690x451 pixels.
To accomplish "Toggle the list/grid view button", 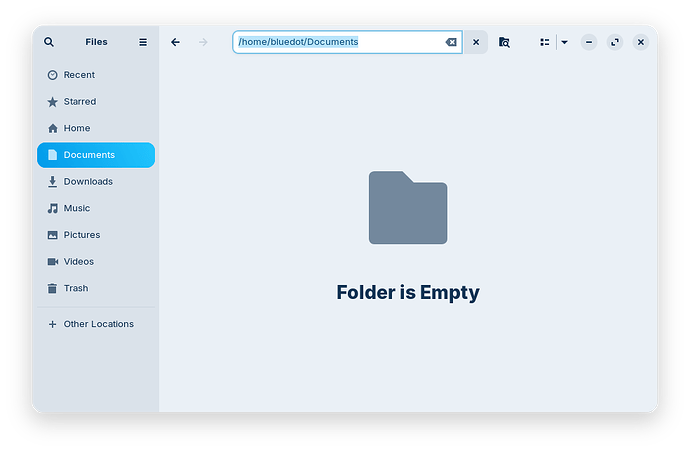I will click(x=544, y=42).
